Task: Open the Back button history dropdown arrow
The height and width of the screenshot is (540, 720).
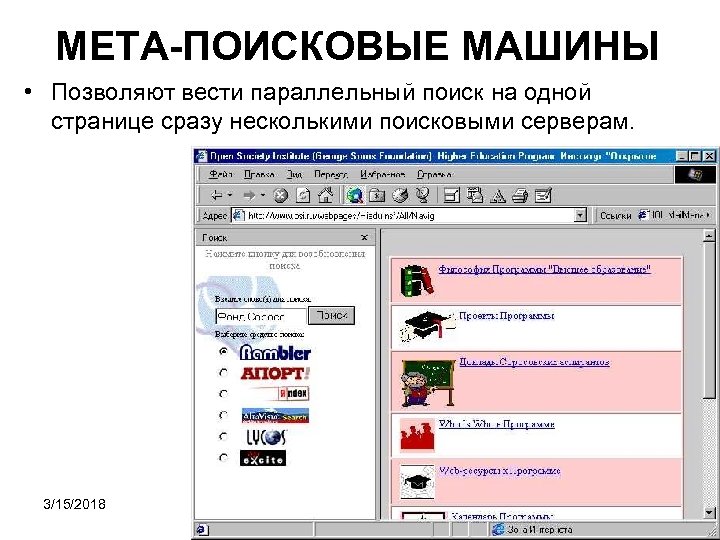Action: [x=230, y=195]
